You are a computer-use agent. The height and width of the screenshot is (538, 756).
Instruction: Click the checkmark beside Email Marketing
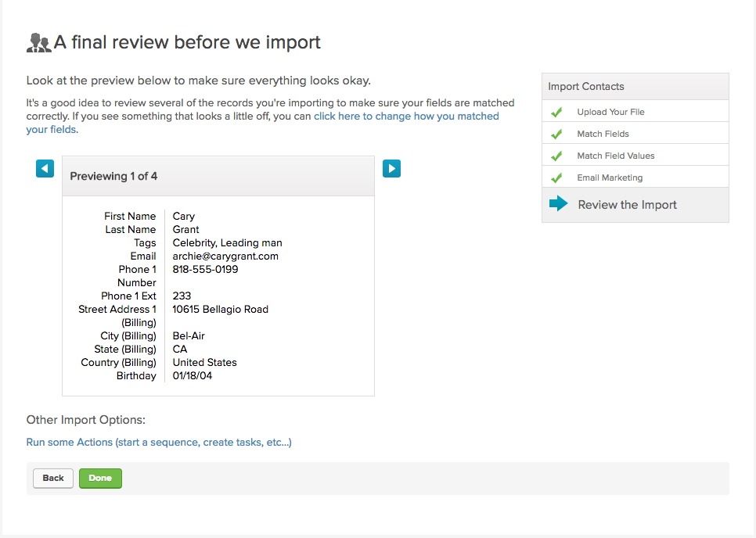click(x=556, y=178)
